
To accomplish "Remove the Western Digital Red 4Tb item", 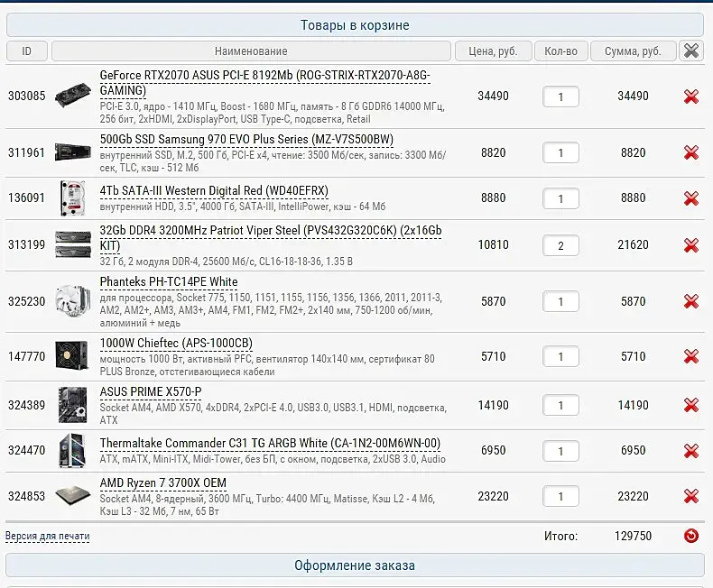I will 691,198.
